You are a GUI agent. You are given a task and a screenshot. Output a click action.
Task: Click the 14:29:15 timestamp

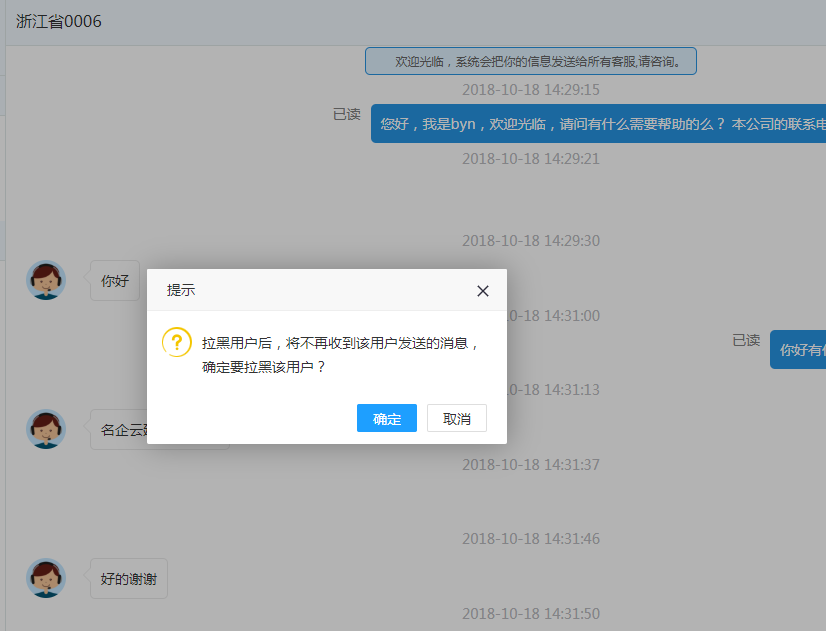click(530, 90)
